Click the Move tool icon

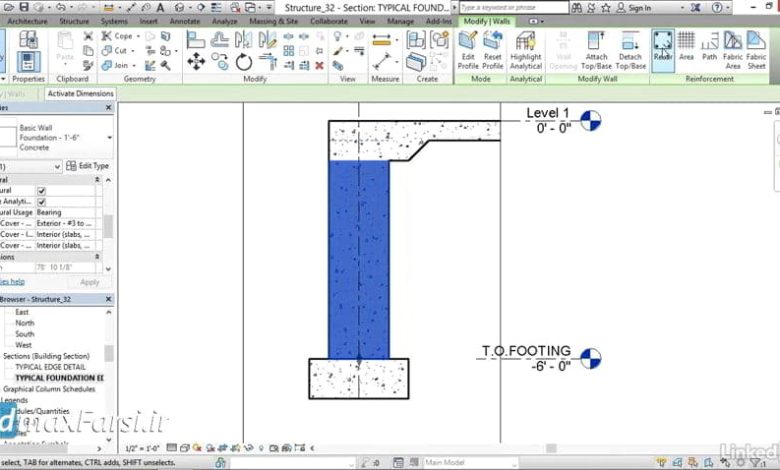(196, 62)
